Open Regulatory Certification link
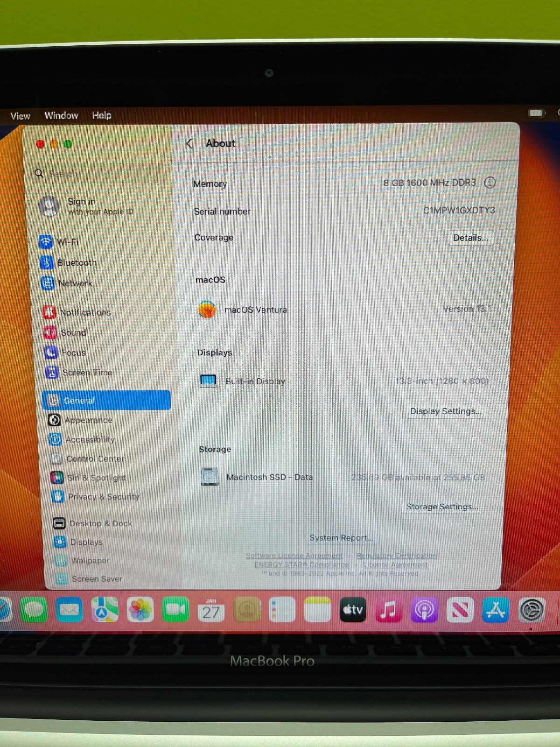Viewport: 560px width, 747px height. coord(397,556)
